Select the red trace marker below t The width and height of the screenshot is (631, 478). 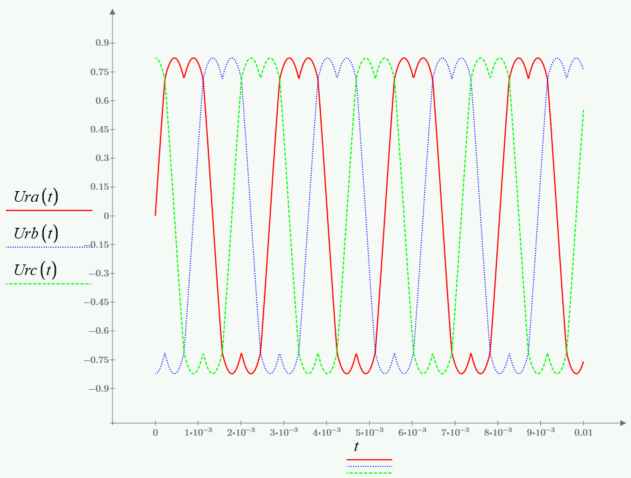tap(369, 460)
